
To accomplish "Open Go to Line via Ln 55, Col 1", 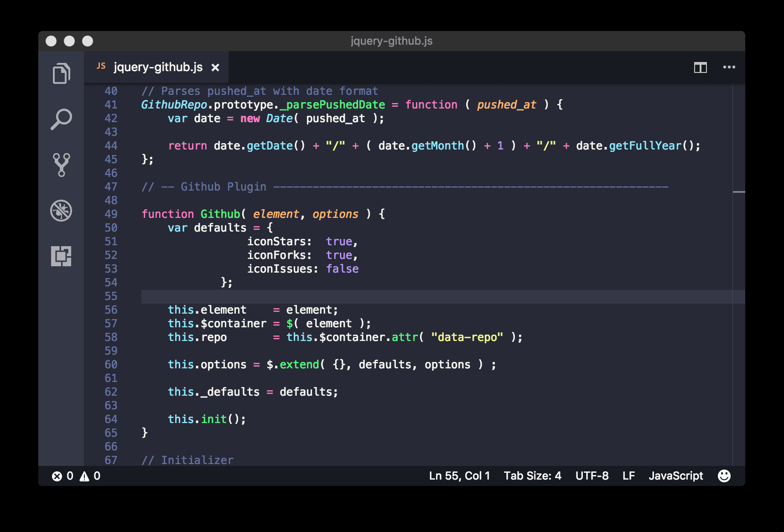I will click(x=459, y=476).
